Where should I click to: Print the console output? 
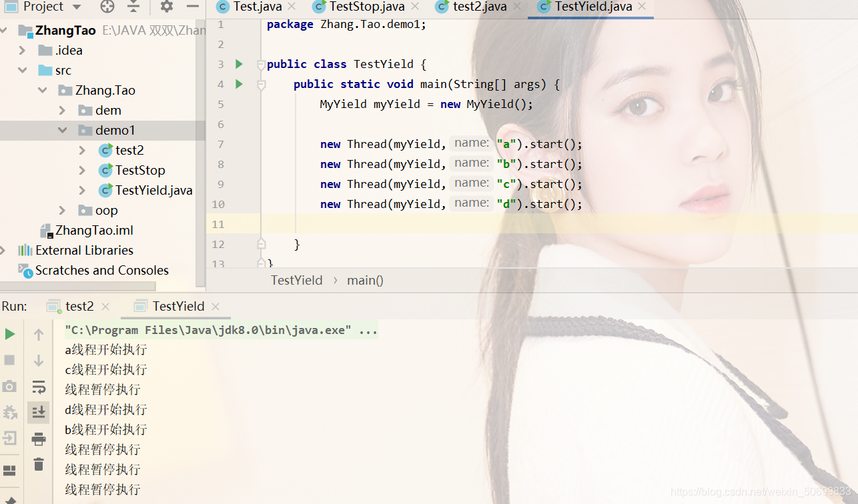[x=39, y=439]
